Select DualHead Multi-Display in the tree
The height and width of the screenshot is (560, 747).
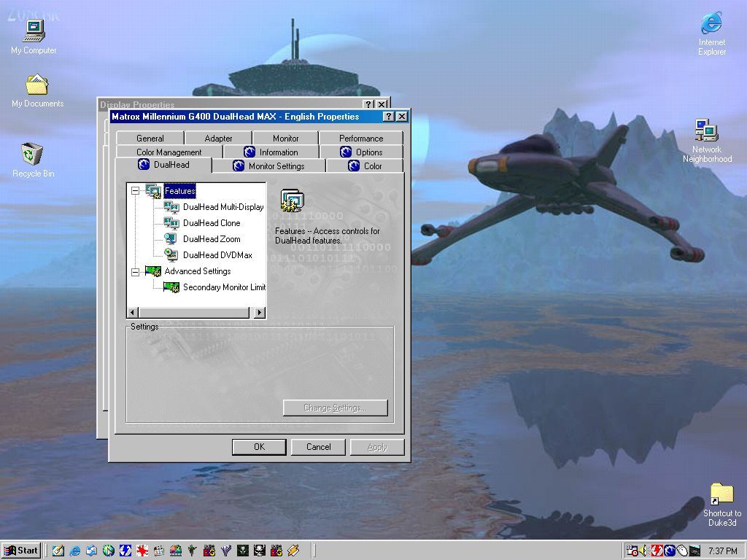tap(222, 207)
